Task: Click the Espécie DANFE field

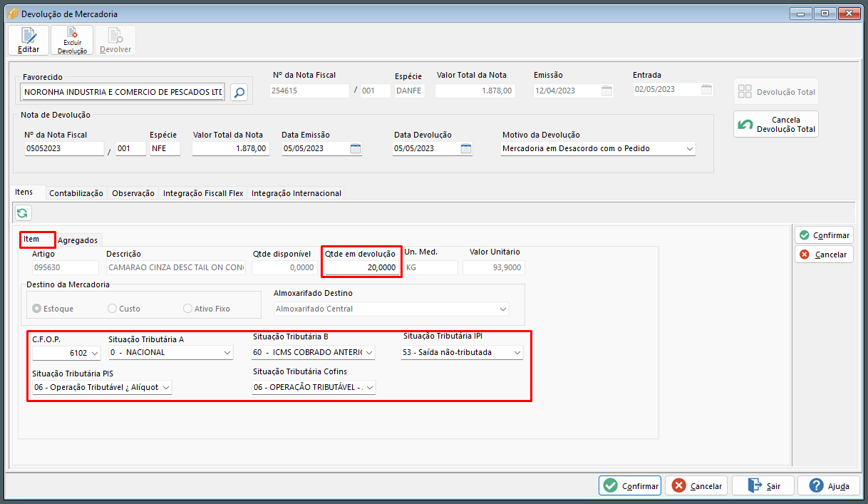Action: tap(410, 91)
